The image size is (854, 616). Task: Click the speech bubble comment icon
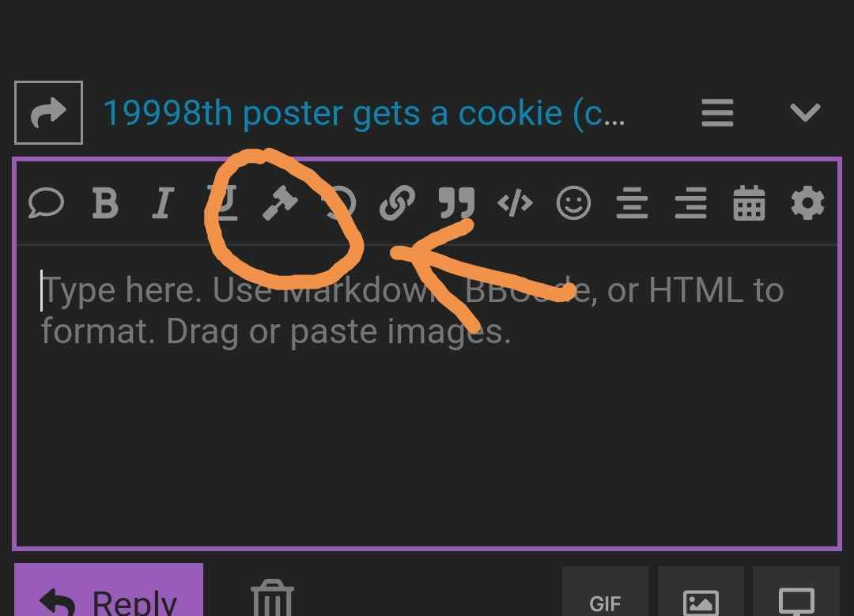click(47, 203)
